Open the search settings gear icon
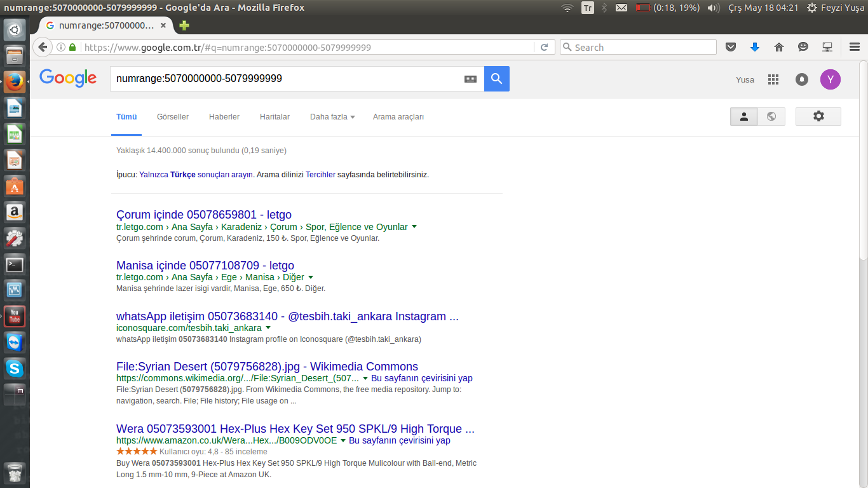 818,116
